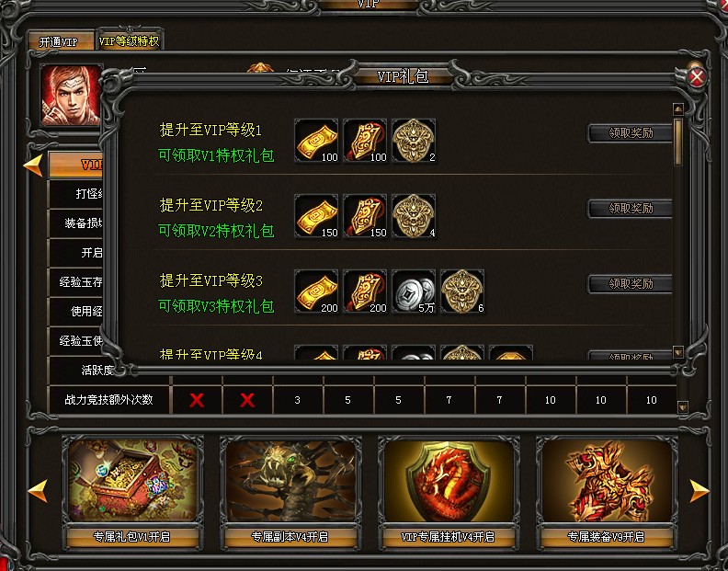Click lion medallion icon with quantity 2
This screenshot has width=728, height=571.
point(414,141)
